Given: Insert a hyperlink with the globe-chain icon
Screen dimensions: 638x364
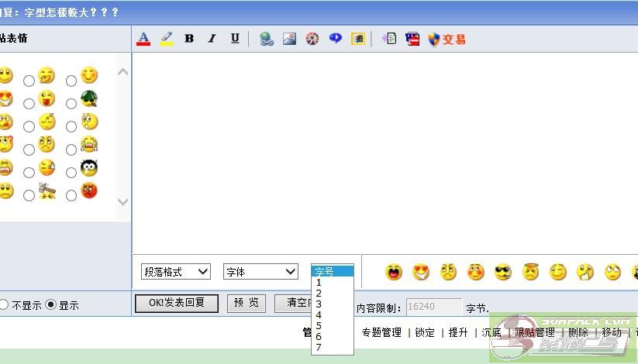Looking at the screenshot, I should [267, 39].
